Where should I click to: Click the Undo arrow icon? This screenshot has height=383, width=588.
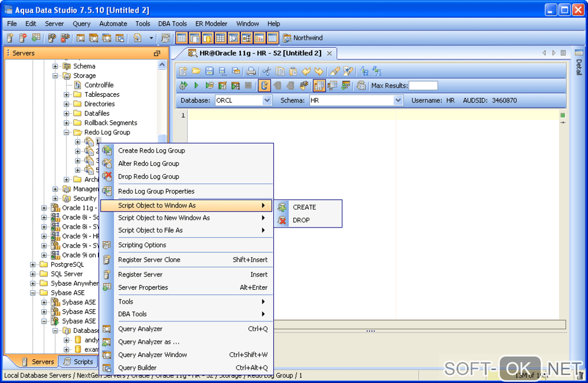(306, 71)
